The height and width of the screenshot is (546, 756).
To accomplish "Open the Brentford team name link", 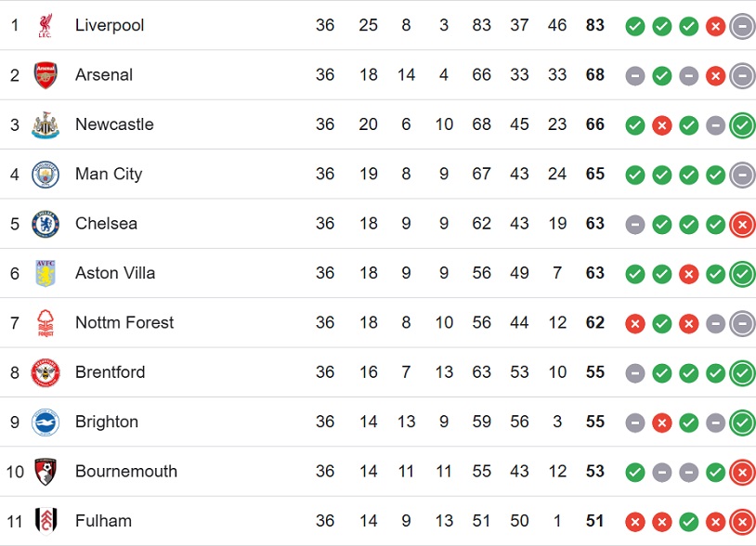I will [x=110, y=372].
